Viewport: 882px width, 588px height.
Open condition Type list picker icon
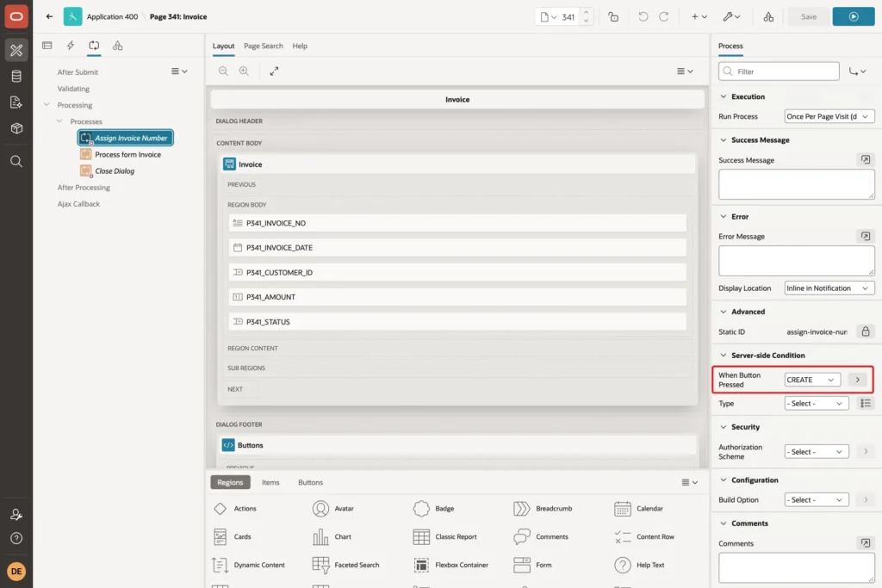pos(866,404)
